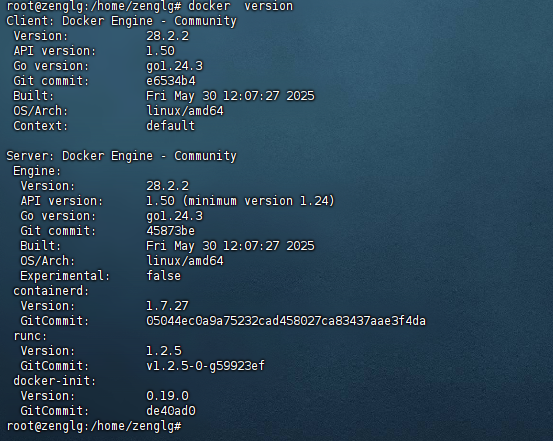
Task: Click the 'containerd:' section label
Action: tap(51, 291)
